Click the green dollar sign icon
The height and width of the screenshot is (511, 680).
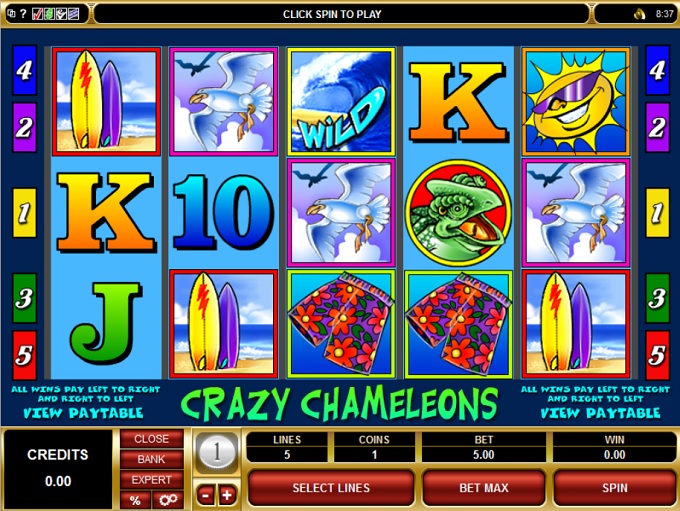tap(49, 14)
